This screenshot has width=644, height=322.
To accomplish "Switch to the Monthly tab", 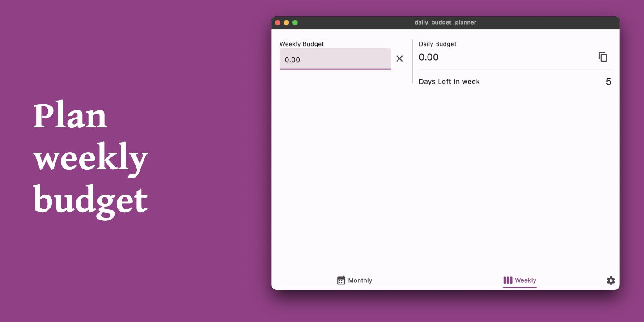I will [355, 280].
